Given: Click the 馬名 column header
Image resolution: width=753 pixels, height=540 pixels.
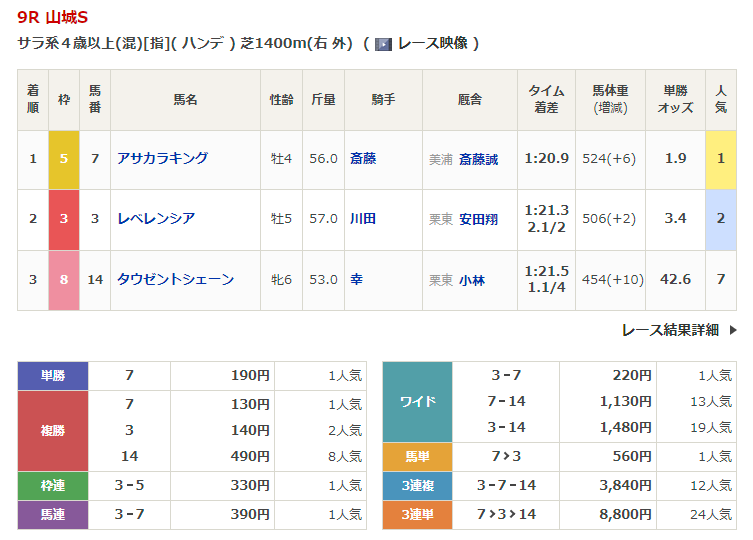Looking at the screenshot, I should (x=185, y=99).
